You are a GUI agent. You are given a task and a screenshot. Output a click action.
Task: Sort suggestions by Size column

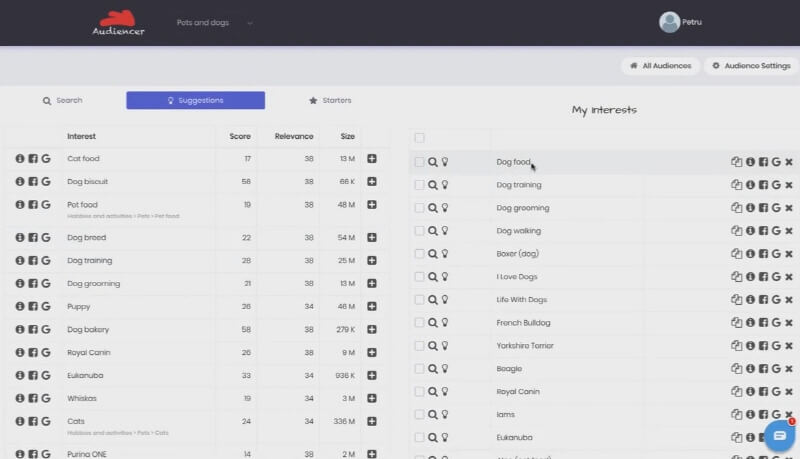[347, 136]
